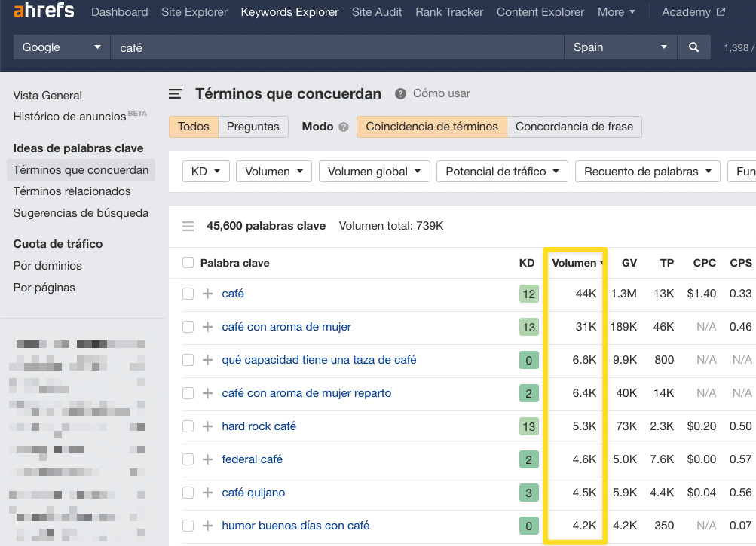Viewport: 756px width, 546px height.
Task: Tick the checkbox for café con aroma de mujer
Action: [188, 327]
